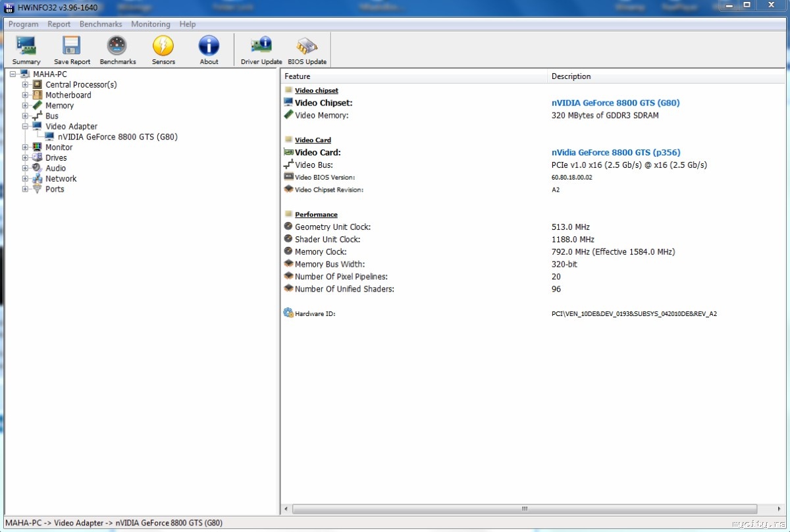Open the Help menu
Image resolution: width=790 pixels, height=532 pixels.
coord(188,24)
